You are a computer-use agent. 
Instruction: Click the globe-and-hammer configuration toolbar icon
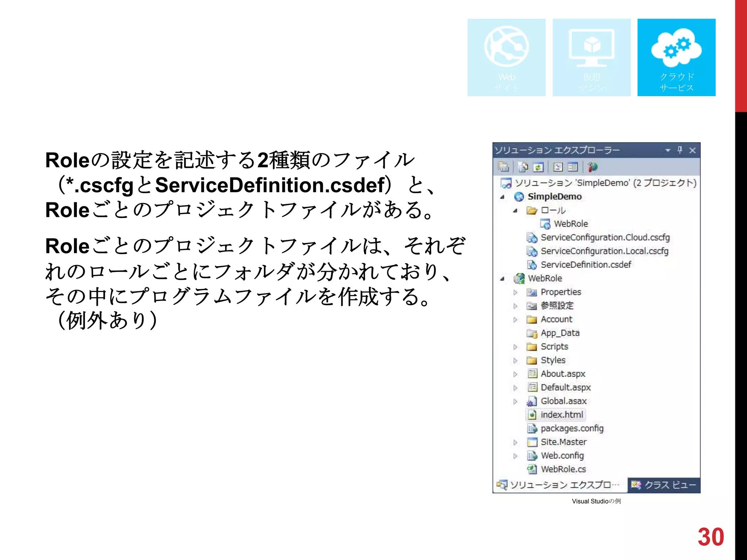(x=592, y=167)
